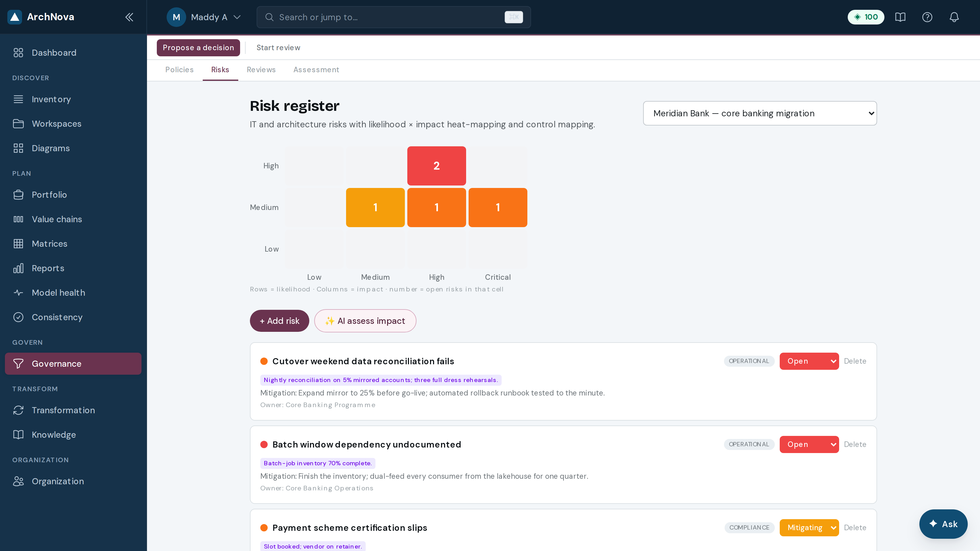Screen dimensions: 980x551
Task: Open the docs book icon in header
Action: click(x=900, y=17)
